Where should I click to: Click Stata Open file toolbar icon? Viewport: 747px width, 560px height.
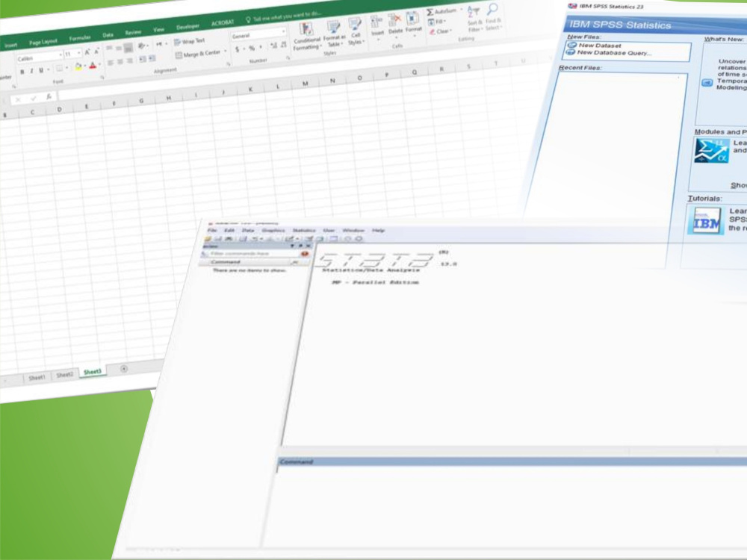[207, 239]
